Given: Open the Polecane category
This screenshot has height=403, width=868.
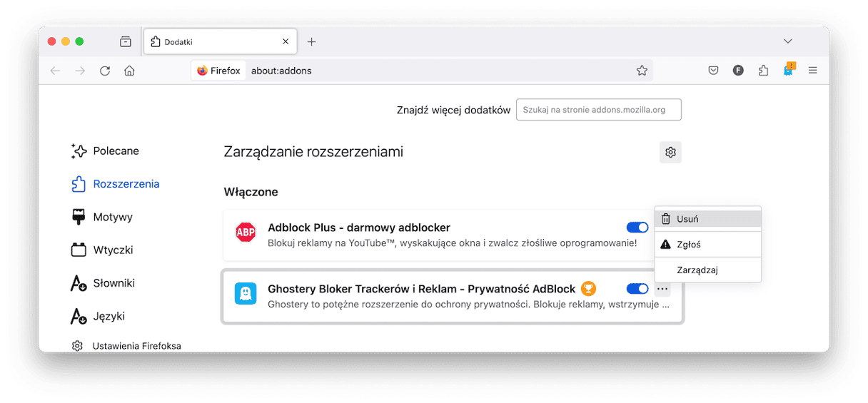Looking at the screenshot, I should tap(105, 151).
